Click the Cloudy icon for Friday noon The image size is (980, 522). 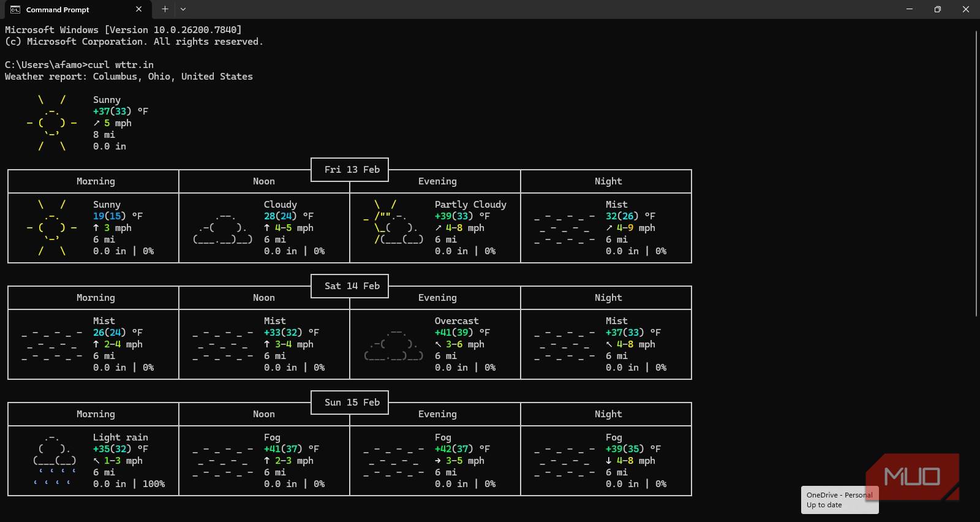click(223, 228)
